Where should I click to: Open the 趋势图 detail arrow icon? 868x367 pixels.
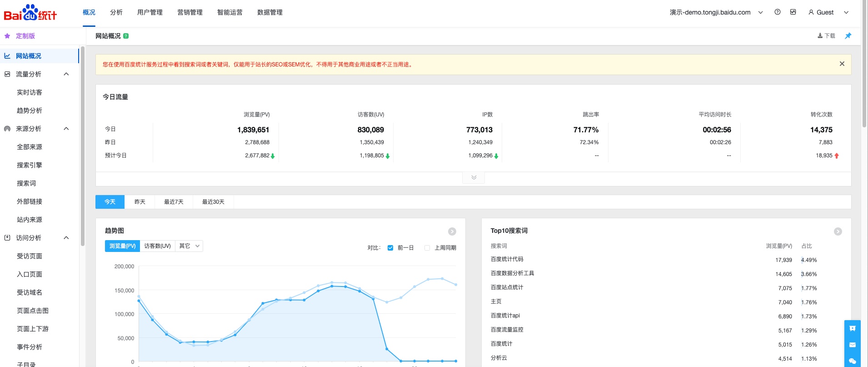452,231
